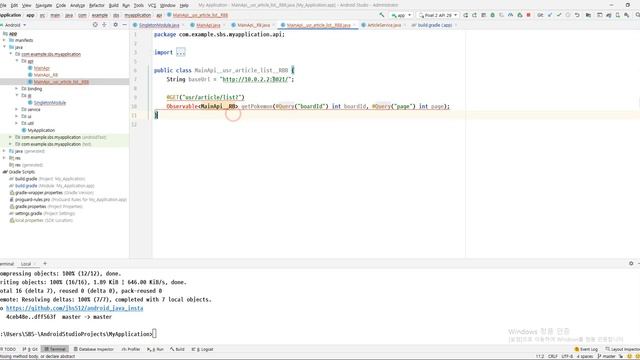Expand the manifests folder
Image resolution: width=640 pixels, height=360 pixels.
(x=4, y=40)
